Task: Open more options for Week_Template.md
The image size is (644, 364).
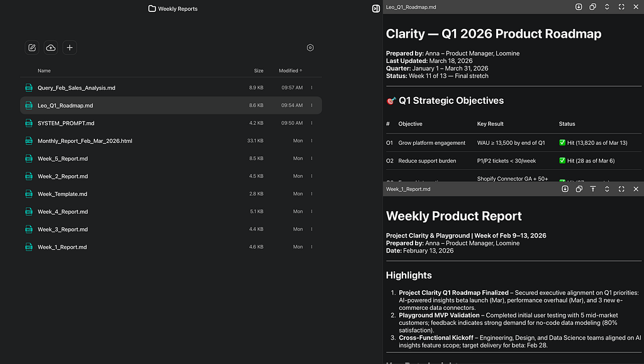Action: (x=312, y=194)
